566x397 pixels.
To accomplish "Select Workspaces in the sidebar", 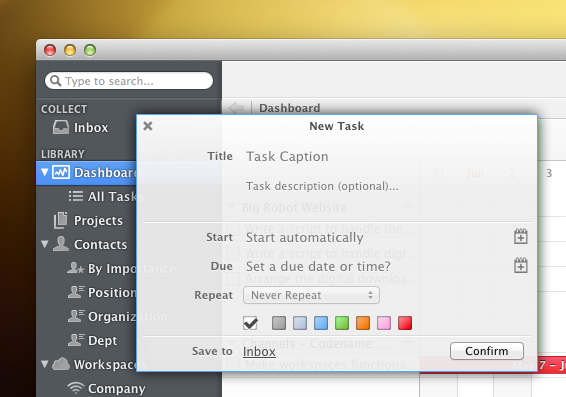I will click(x=110, y=365).
